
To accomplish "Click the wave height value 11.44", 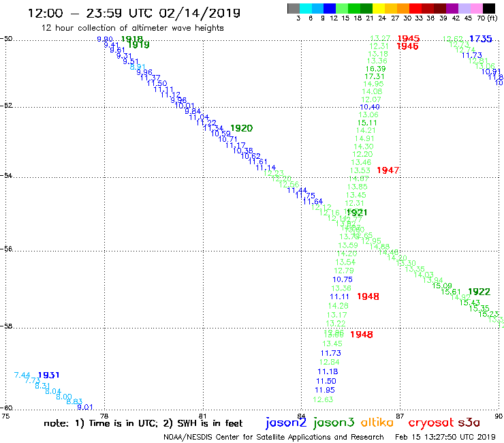I will click(x=297, y=190).
